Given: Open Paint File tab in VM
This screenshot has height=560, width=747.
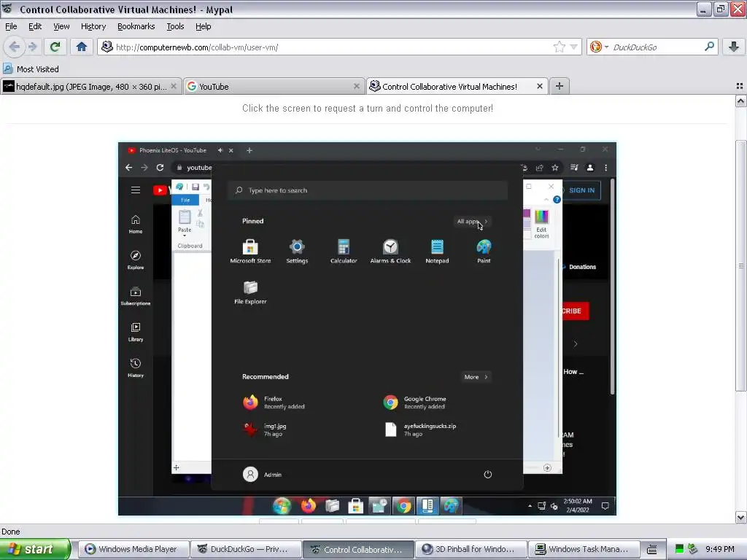Looking at the screenshot, I should pos(185,200).
